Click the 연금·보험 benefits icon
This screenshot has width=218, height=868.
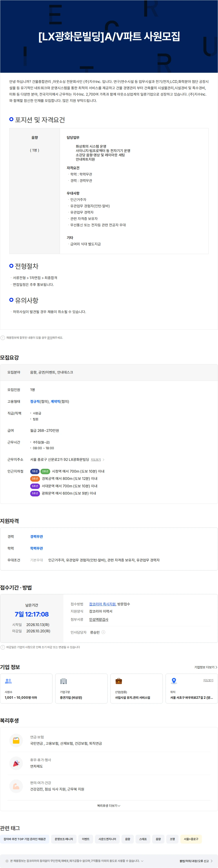[x=16, y=740]
